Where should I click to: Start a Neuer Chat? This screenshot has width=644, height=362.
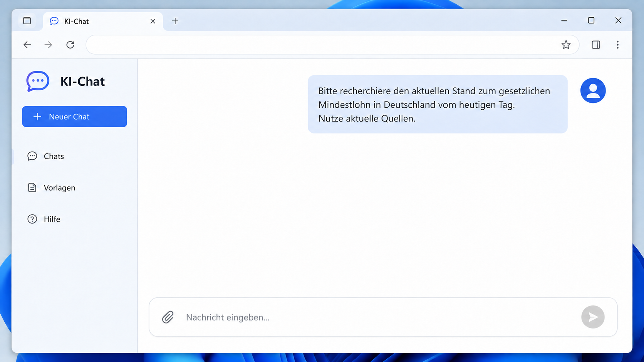[74, 117]
